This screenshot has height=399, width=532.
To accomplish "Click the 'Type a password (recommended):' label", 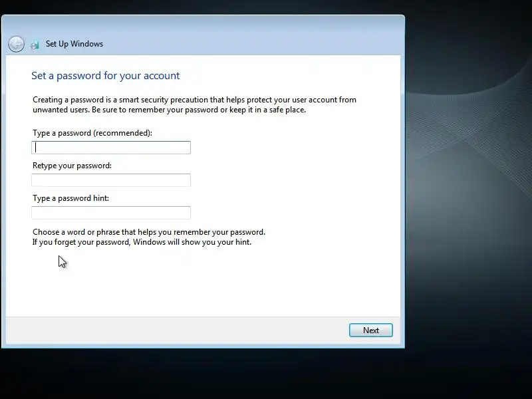I will point(92,133).
